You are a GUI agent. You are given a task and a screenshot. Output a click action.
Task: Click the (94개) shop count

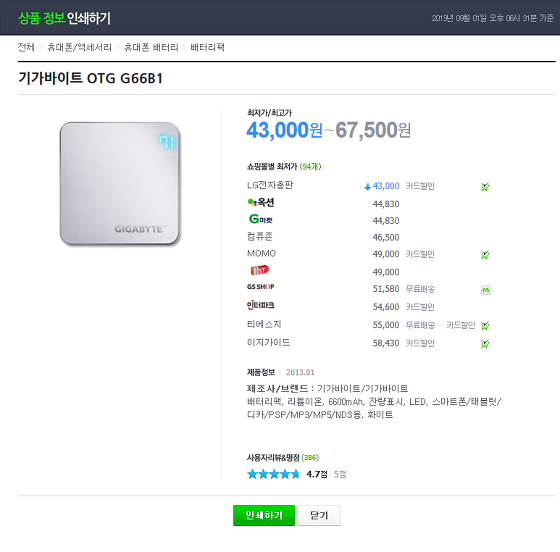coord(310,166)
